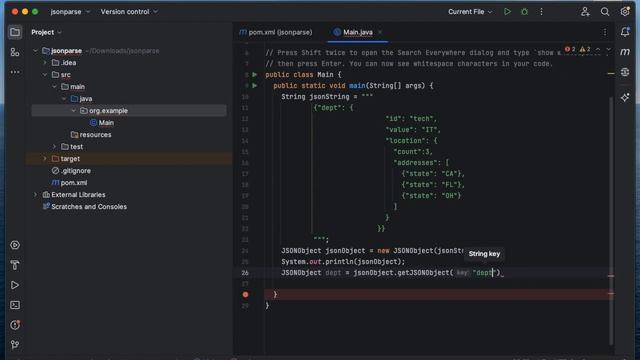Open the Maven tool window
Viewport: 640px width, 360px height.
(625, 52)
